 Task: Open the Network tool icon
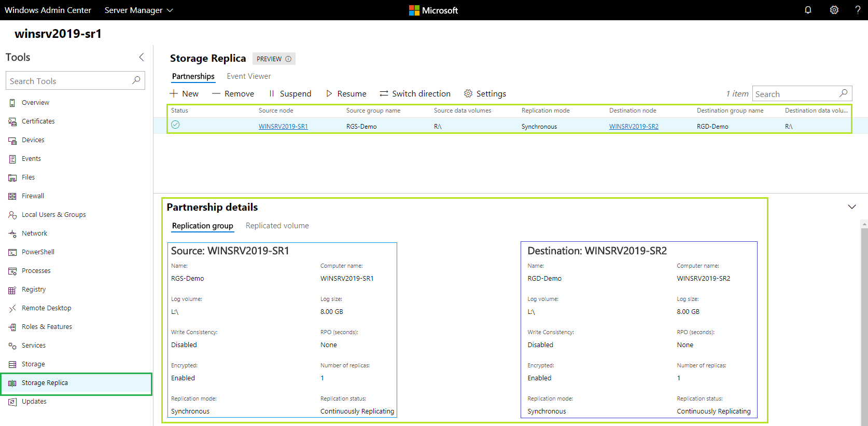click(12, 233)
